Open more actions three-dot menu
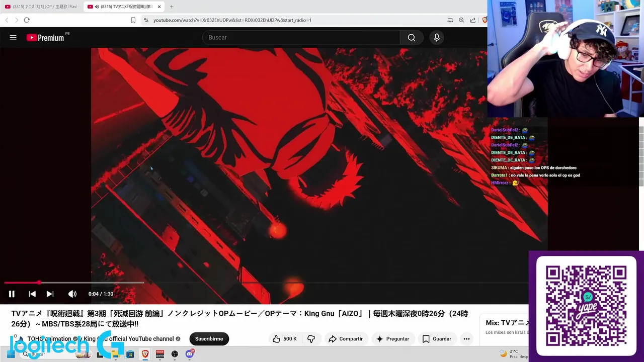The width and height of the screenshot is (644, 362). point(466,339)
